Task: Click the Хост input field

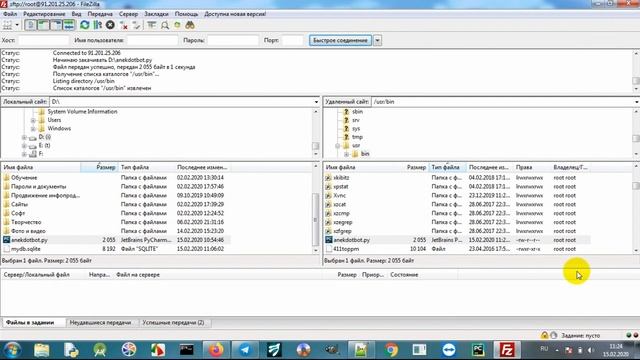Action: [43, 40]
